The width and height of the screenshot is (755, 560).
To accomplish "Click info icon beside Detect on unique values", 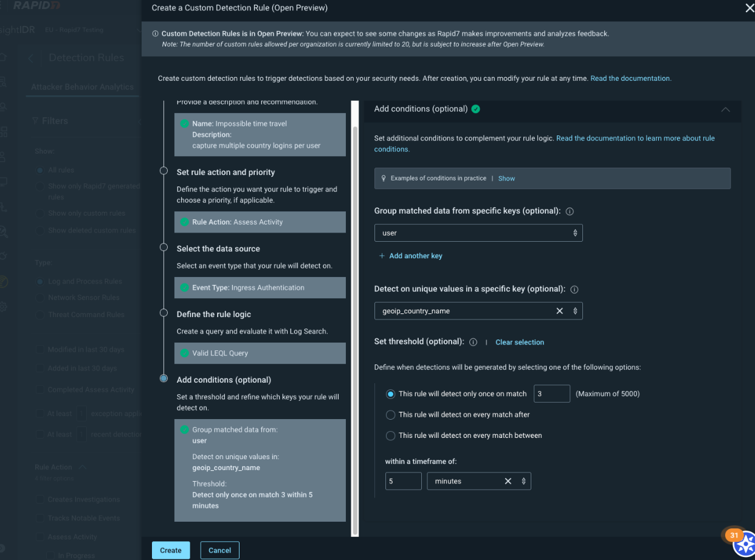I will pos(574,290).
